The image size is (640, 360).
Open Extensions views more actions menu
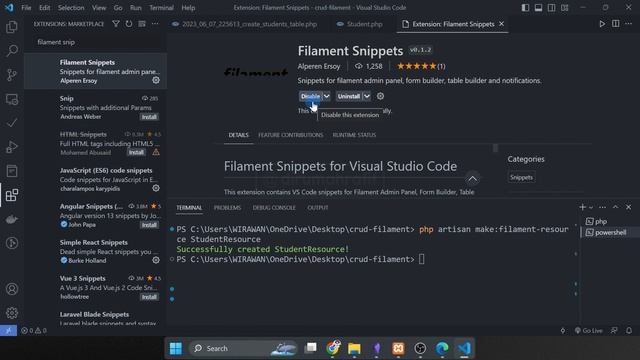click(155, 24)
